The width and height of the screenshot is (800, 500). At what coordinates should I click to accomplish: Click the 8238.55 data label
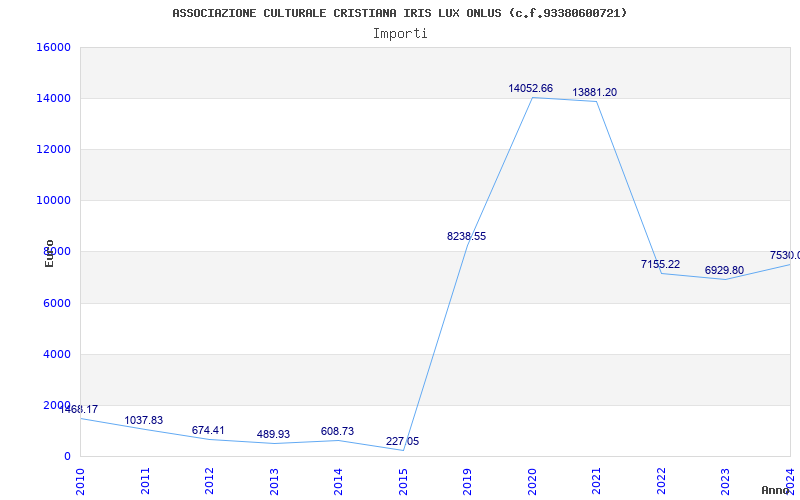click(466, 236)
